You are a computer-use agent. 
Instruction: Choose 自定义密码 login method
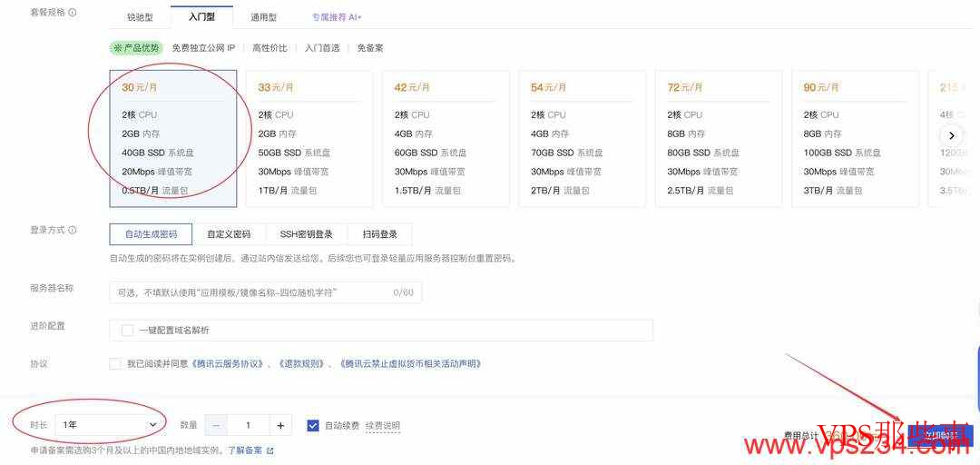tap(229, 234)
